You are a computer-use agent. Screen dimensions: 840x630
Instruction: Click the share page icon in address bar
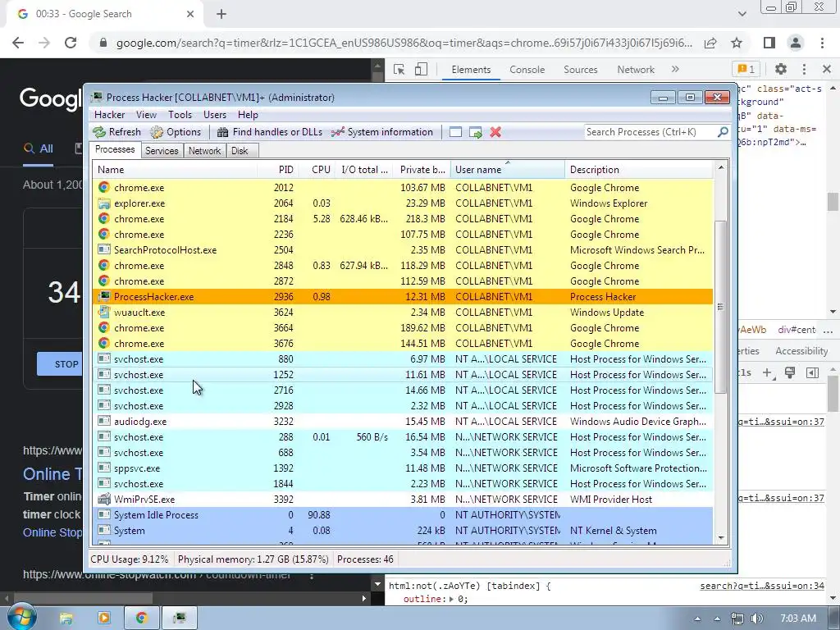tap(710, 43)
